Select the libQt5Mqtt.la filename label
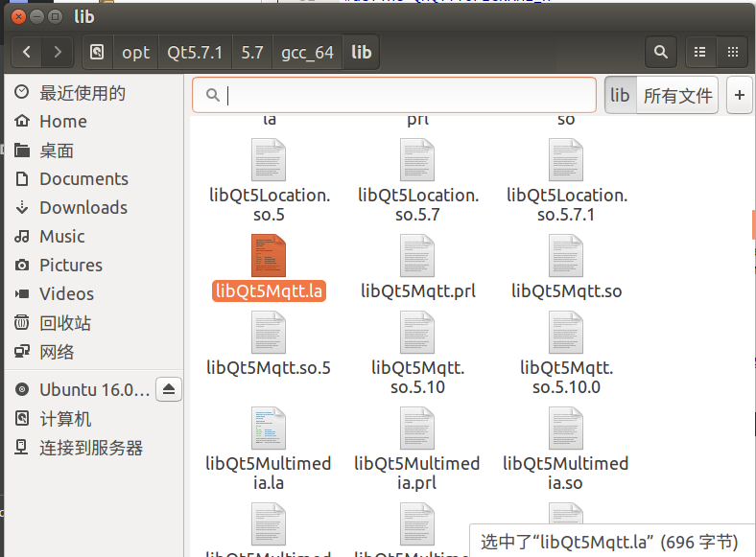756x557 pixels. click(x=269, y=291)
